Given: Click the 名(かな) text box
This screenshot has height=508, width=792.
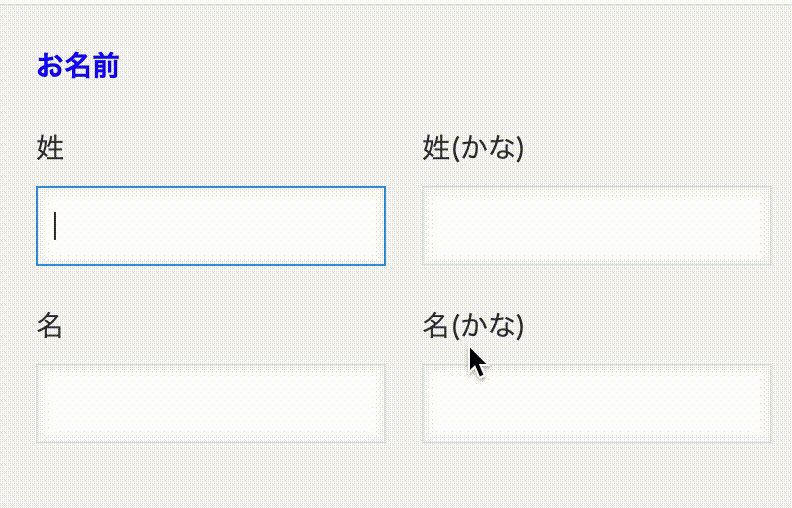Looking at the screenshot, I should 597,403.
